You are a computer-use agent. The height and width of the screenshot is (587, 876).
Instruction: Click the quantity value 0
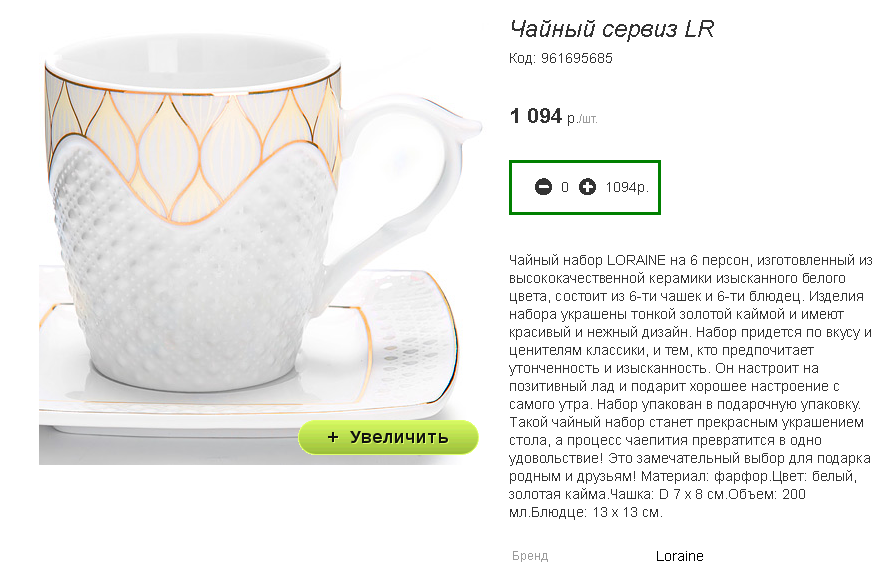(x=565, y=188)
